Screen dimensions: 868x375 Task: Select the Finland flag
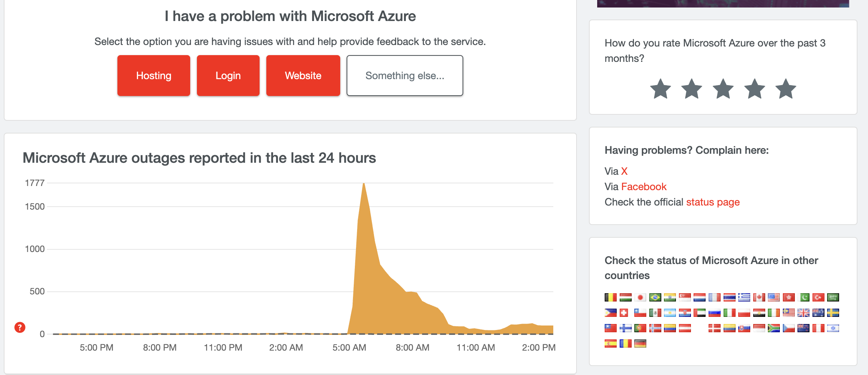[x=626, y=328]
